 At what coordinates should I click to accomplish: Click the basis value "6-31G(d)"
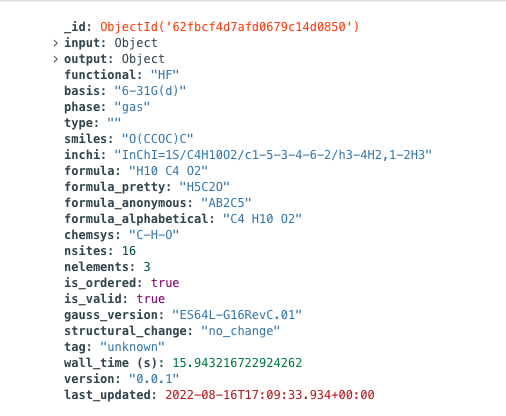tap(150, 91)
